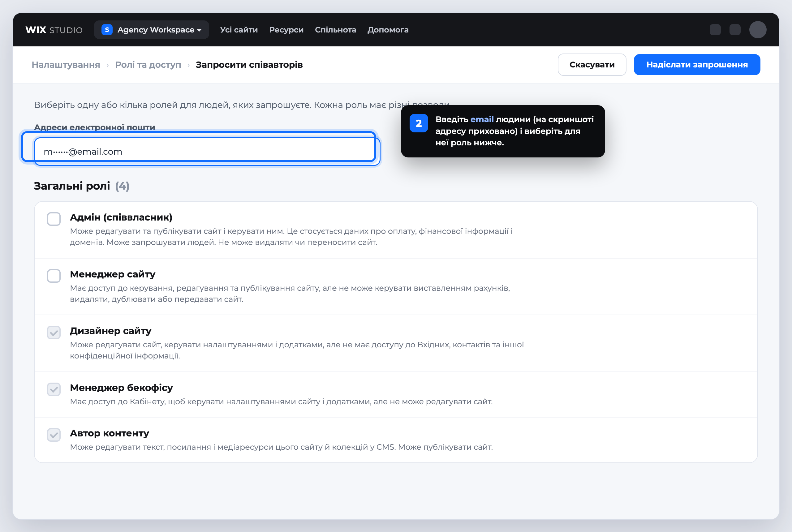Click the Адреси електронної пошти label

(95, 127)
